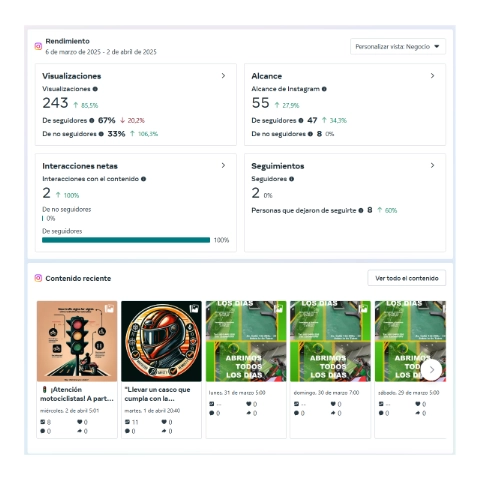The image size is (480, 480).
Task: Click the De seguidores 100% progress bar
Action: [x=126, y=240]
